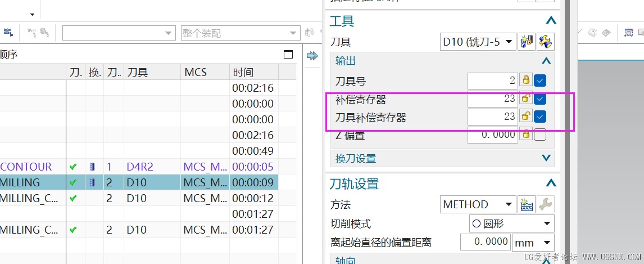
Task: Click the greyed geometry tree icon in toolbar
Action: coord(45,32)
